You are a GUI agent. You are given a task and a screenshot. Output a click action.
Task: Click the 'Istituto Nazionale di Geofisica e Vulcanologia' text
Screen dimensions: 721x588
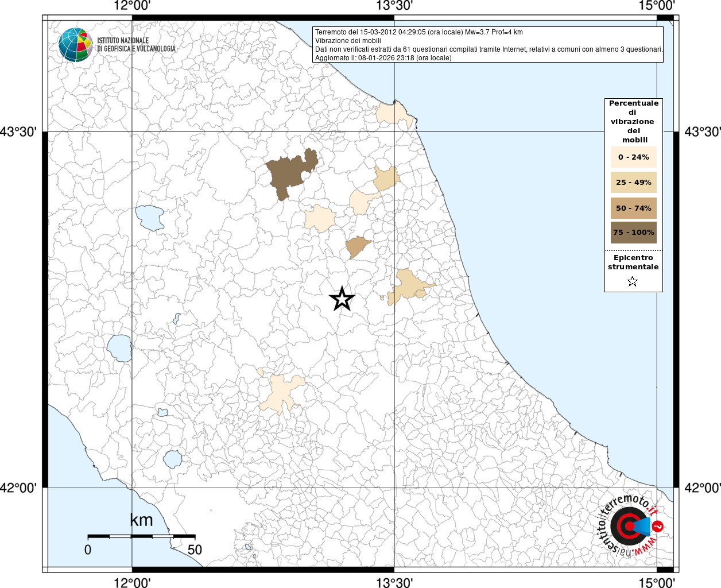pyautogui.click(x=136, y=45)
